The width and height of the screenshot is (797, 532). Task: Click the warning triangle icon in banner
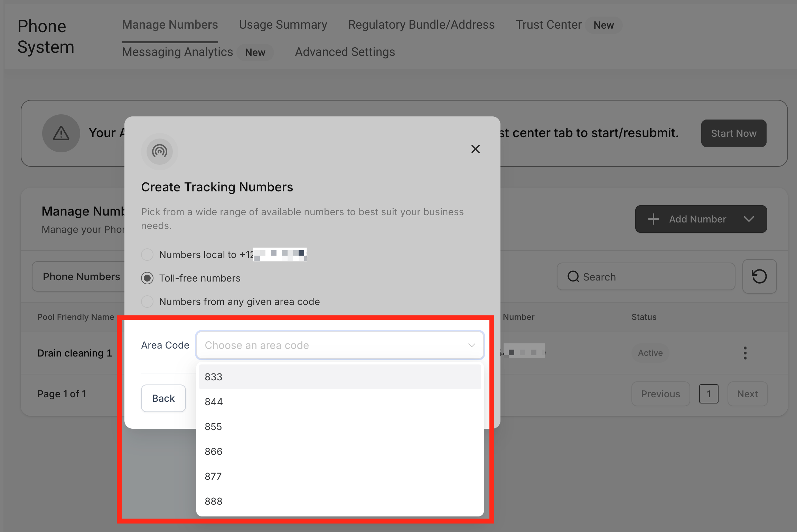tap(61, 133)
